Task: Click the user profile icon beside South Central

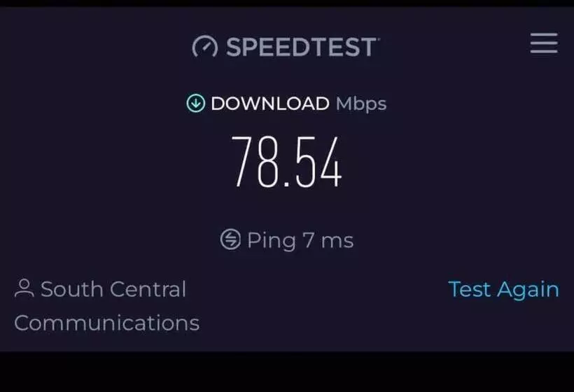Action: point(24,288)
